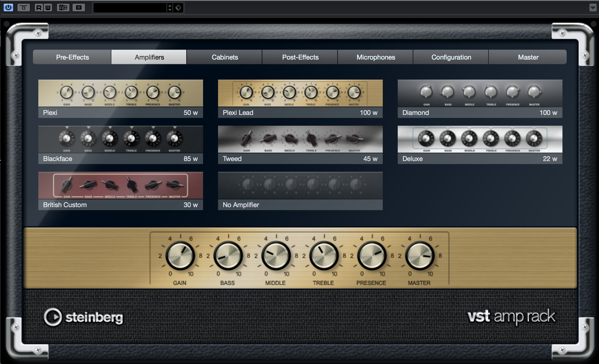This screenshot has width=599, height=364.
Task: Show the Microphones tab
Action: (376, 57)
